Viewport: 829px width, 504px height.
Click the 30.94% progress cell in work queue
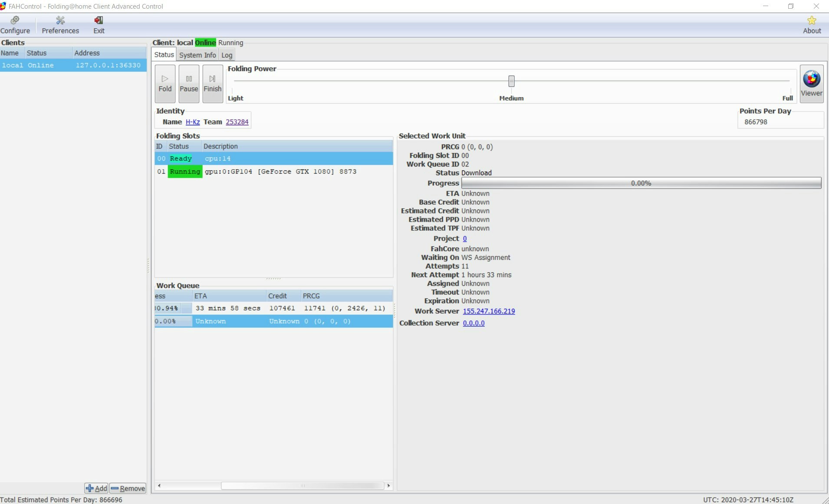[173, 308]
